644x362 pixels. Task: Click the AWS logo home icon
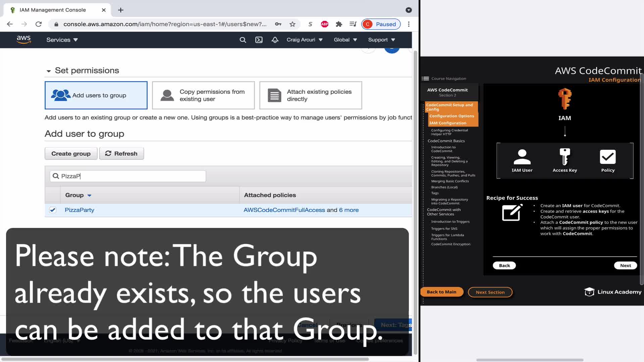point(23,40)
